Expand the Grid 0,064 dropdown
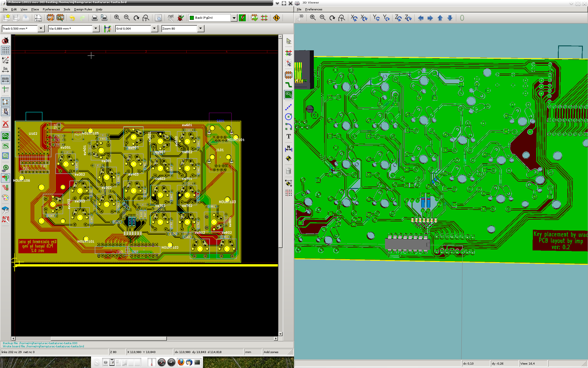This screenshot has height=368, width=588. (154, 28)
